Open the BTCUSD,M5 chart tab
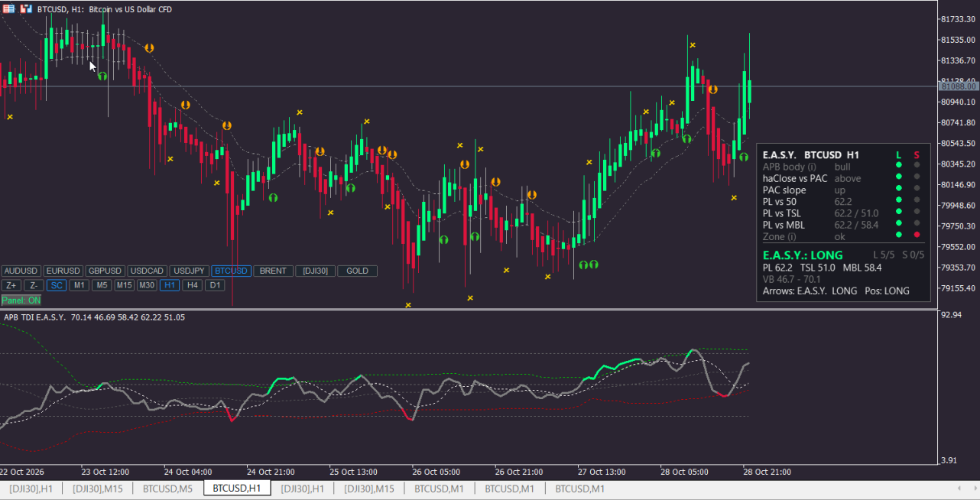The height and width of the screenshot is (500, 980). tap(168, 489)
